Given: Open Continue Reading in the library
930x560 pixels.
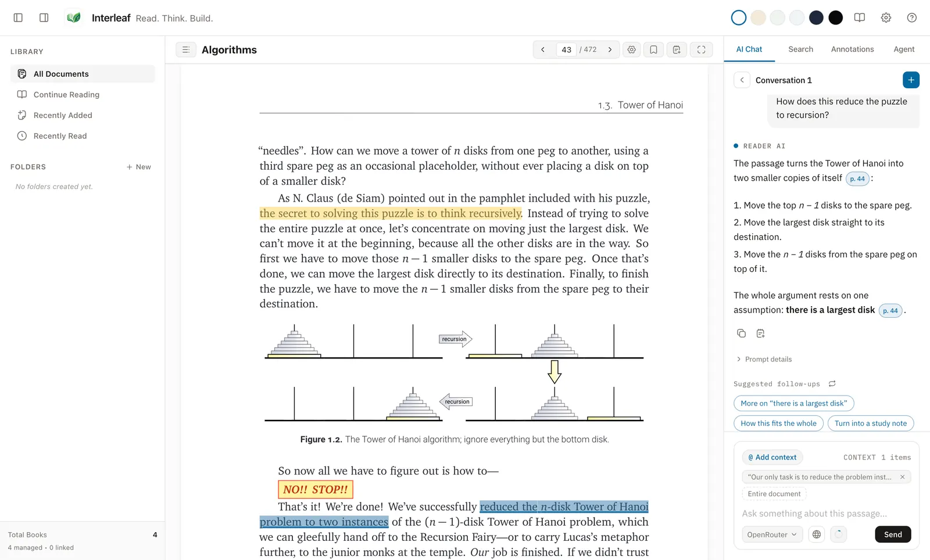Looking at the screenshot, I should point(83,95).
